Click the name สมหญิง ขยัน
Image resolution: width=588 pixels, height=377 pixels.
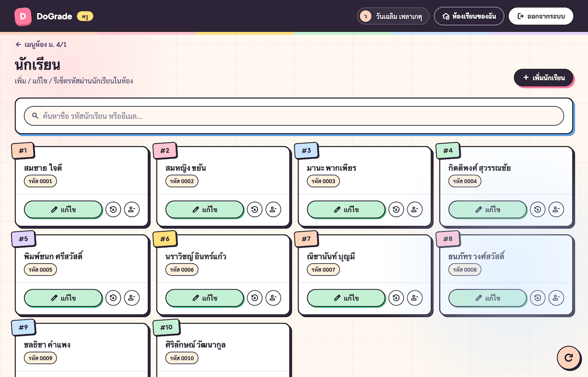click(186, 168)
